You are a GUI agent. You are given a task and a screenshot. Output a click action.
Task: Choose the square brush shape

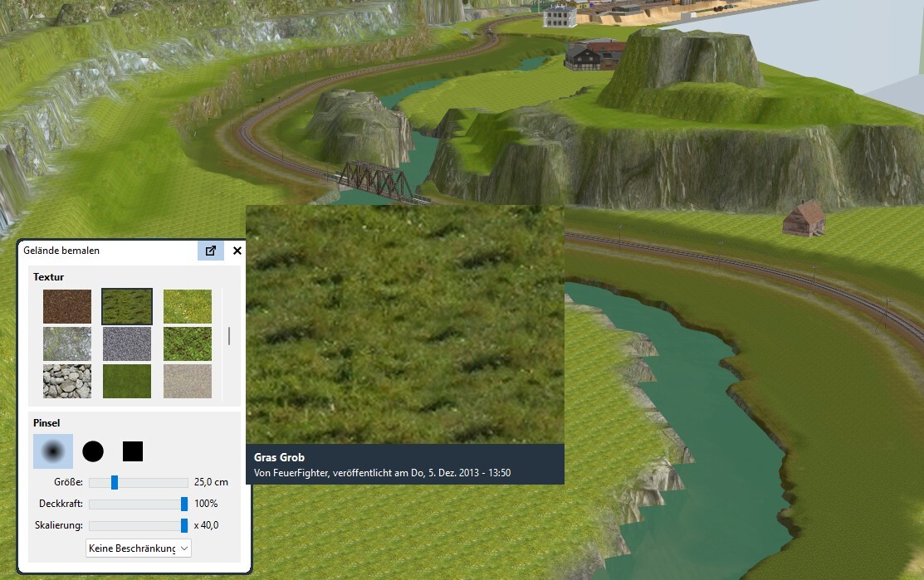click(133, 451)
